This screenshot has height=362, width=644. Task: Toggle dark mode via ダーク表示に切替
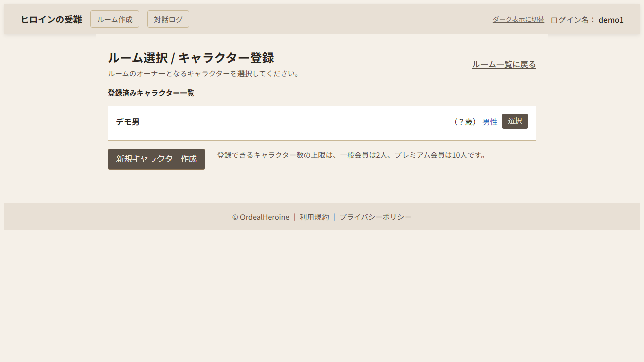click(x=518, y=19)
